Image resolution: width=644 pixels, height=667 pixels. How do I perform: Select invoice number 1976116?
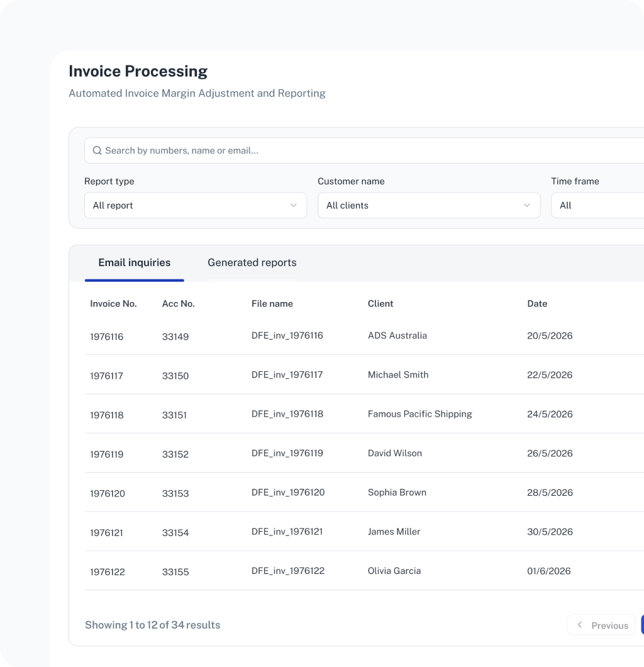coord(107,337)
